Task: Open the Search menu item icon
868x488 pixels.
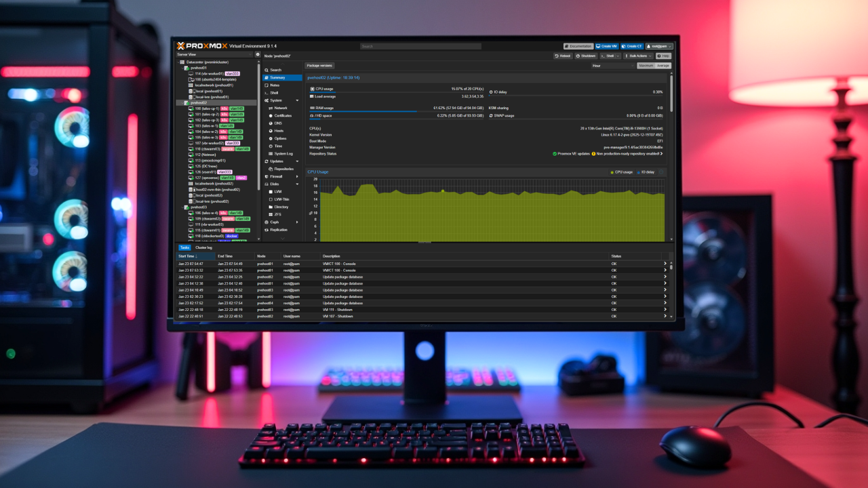Action: click(x=267, y=70)
